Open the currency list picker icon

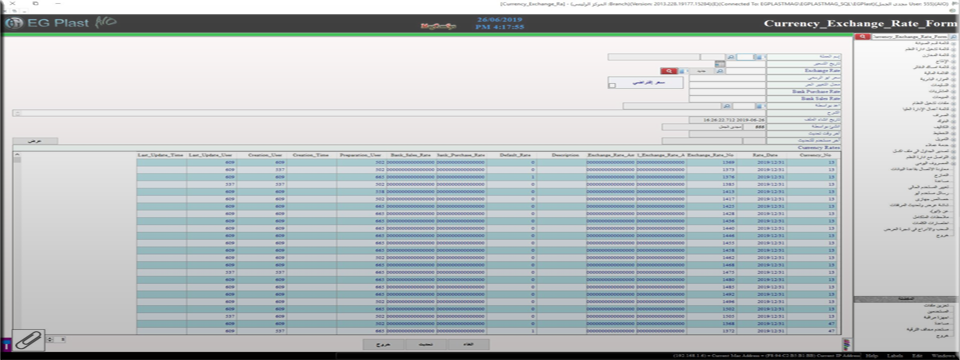pyautogui.click(x=759, y=57)
